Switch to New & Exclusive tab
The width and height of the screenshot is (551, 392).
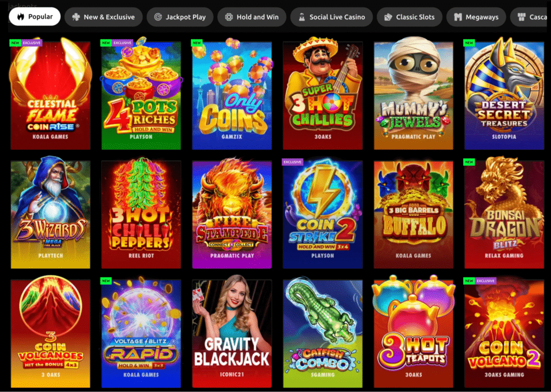[103, 17]
